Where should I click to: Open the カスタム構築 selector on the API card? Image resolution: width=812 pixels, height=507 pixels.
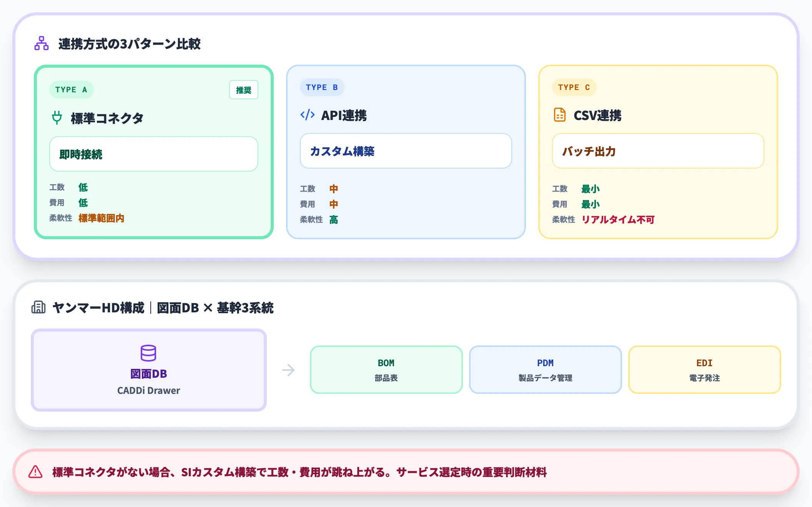pos(405,152)
